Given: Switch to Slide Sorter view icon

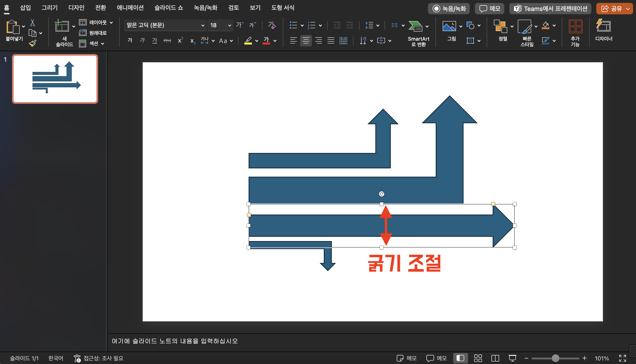Looking at the screenshot, I should pyautogui.click(x=478, y=358).
